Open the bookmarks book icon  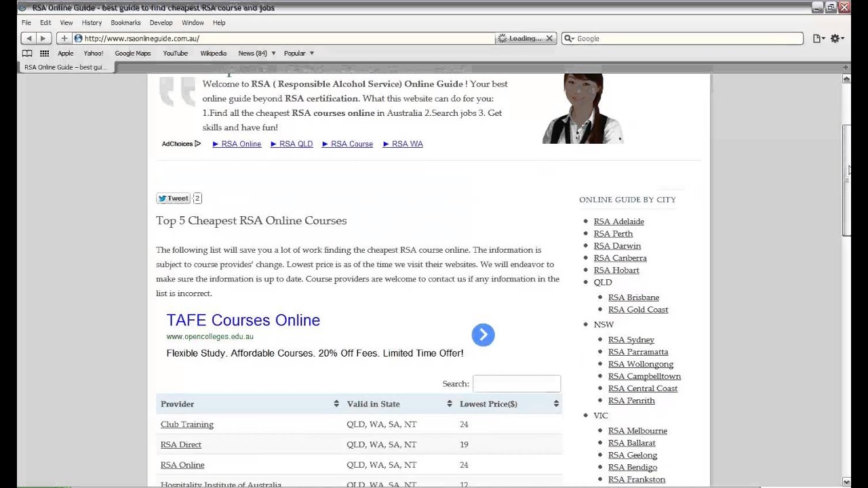pos(27,53)
